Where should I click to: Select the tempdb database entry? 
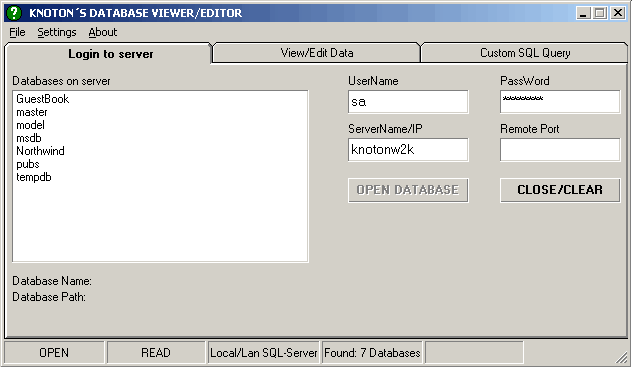point(34,177)
